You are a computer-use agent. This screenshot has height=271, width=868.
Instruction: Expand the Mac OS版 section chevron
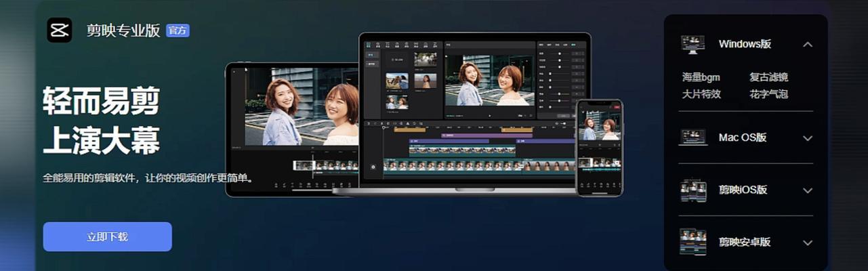coord(807,138)
